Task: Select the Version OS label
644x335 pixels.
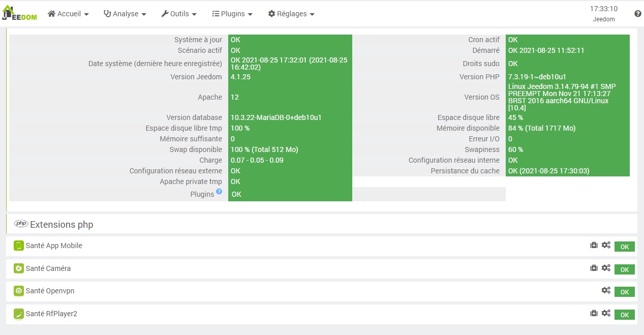Action: point(482,97)
